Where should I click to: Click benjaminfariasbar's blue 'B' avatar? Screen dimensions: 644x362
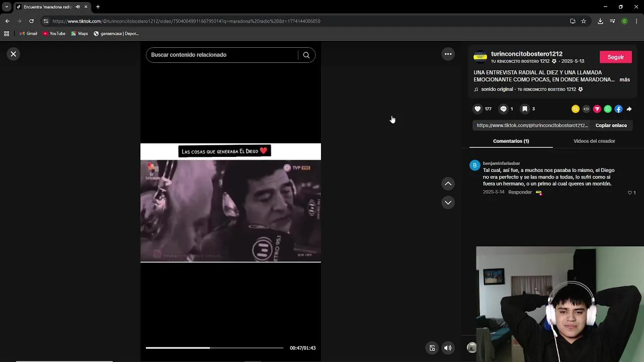tap(474, 165)
